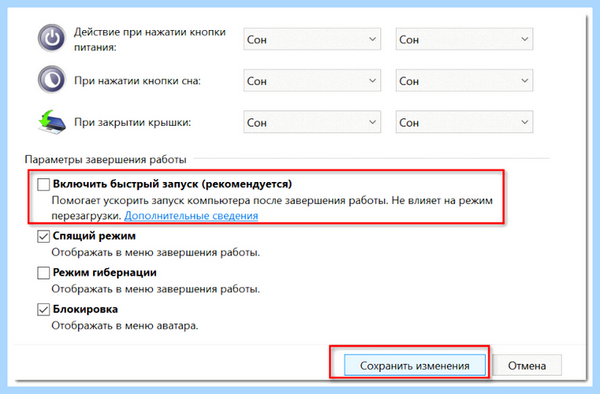Click the laptop lid closing icon
This screenshot has height=394, width=600.
coord(52,122)
